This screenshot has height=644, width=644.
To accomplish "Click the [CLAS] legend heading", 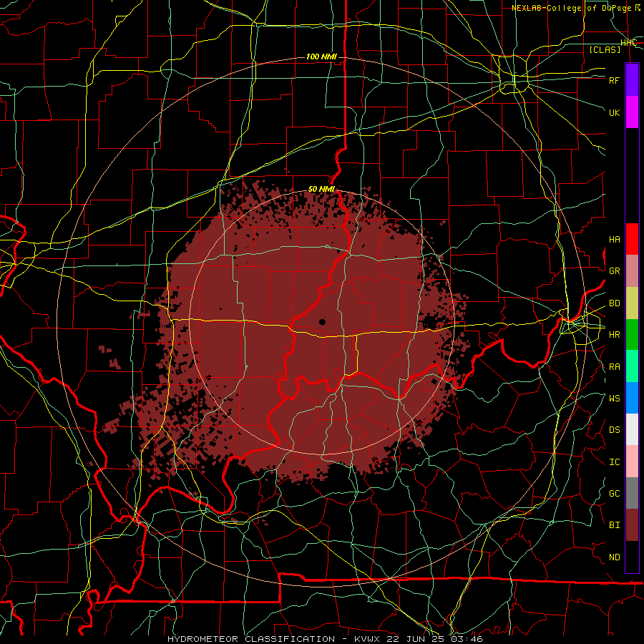I will (605, 49).
